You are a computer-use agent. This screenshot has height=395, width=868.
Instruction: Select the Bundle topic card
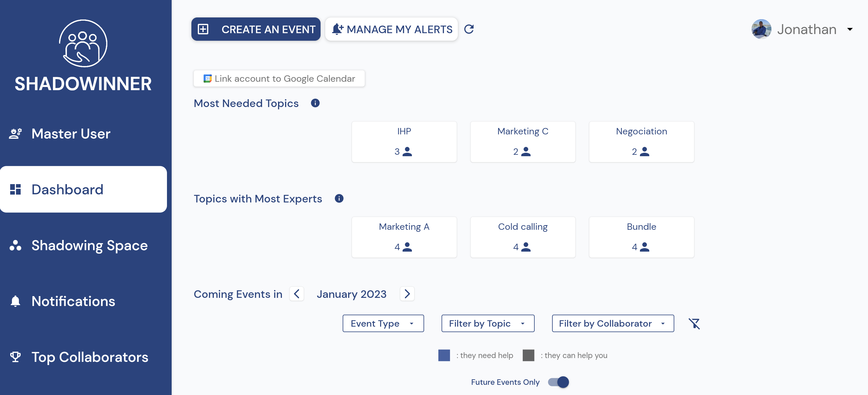coord(641,237)
